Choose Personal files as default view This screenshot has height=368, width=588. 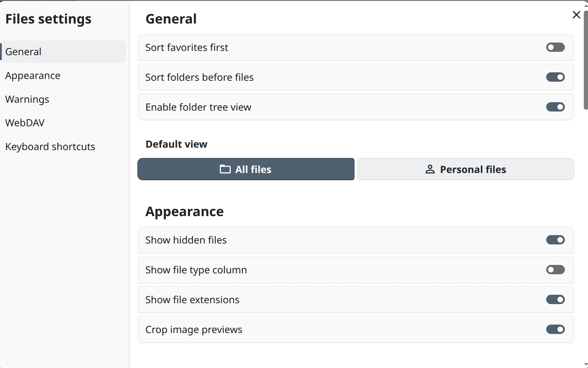(465, 169)
